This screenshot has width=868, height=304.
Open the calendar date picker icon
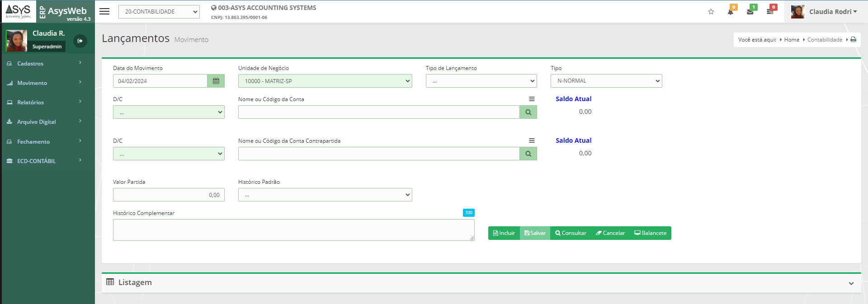point(216,81)
